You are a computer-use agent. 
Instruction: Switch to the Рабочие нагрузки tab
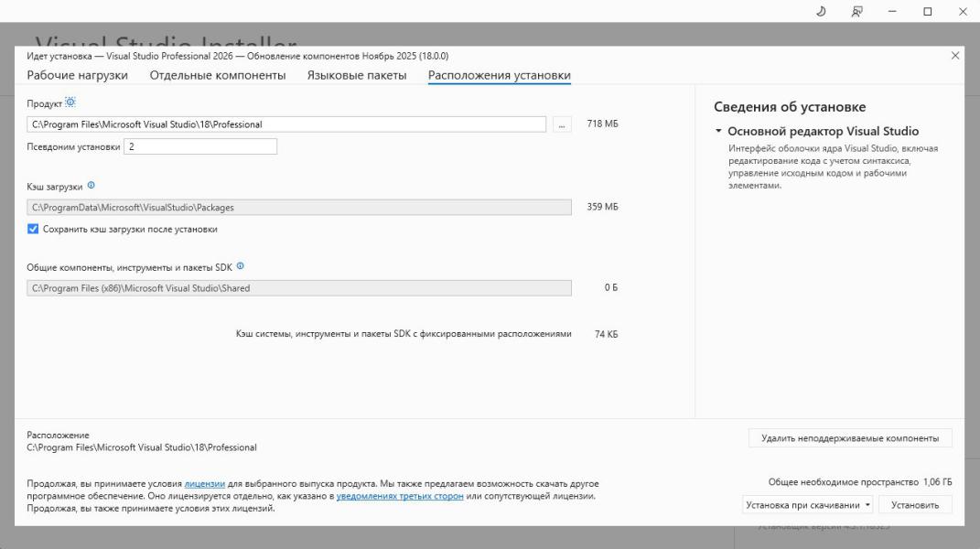[78, 75]
